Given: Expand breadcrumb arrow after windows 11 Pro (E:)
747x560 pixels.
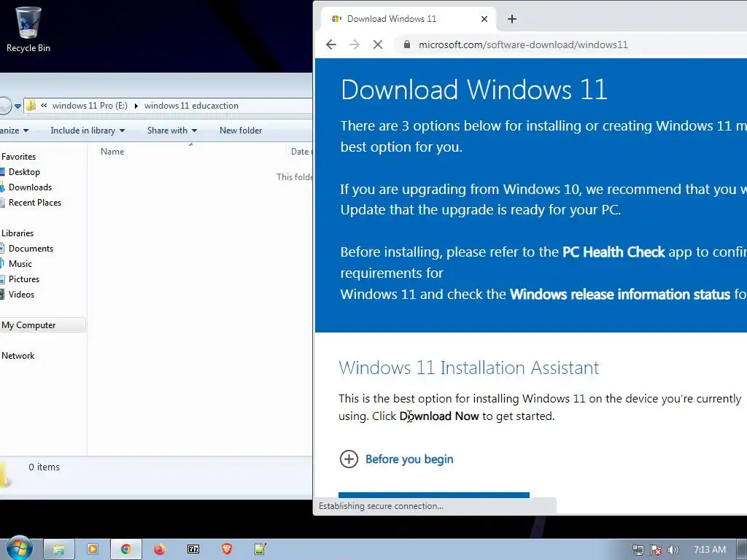Looking at the screenshot, I should tap(136, 106).
